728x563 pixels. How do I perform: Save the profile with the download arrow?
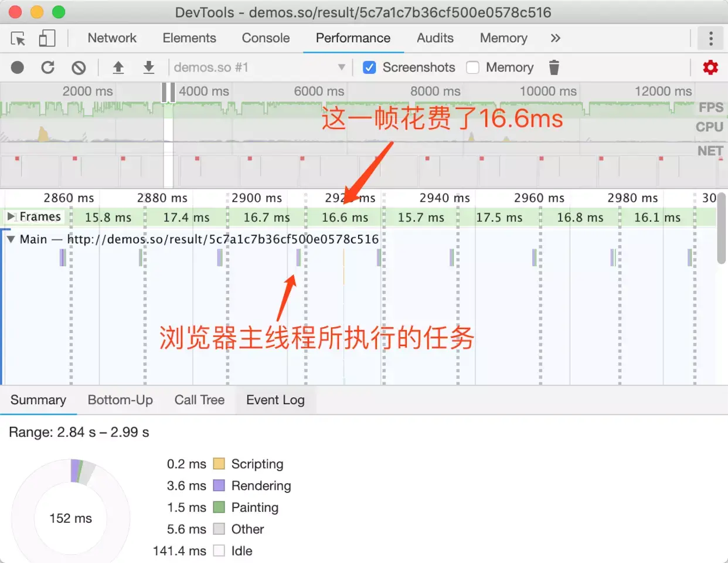pos(149,67)
